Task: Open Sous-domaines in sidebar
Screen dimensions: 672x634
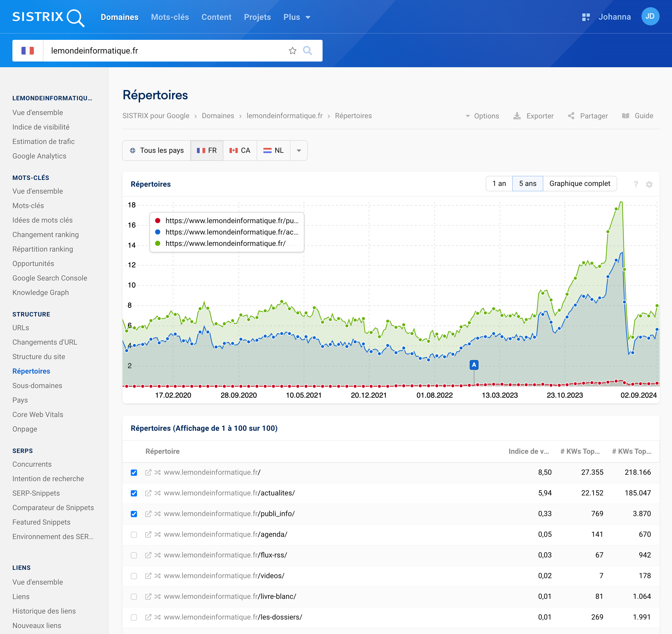Action: point(37,386)
